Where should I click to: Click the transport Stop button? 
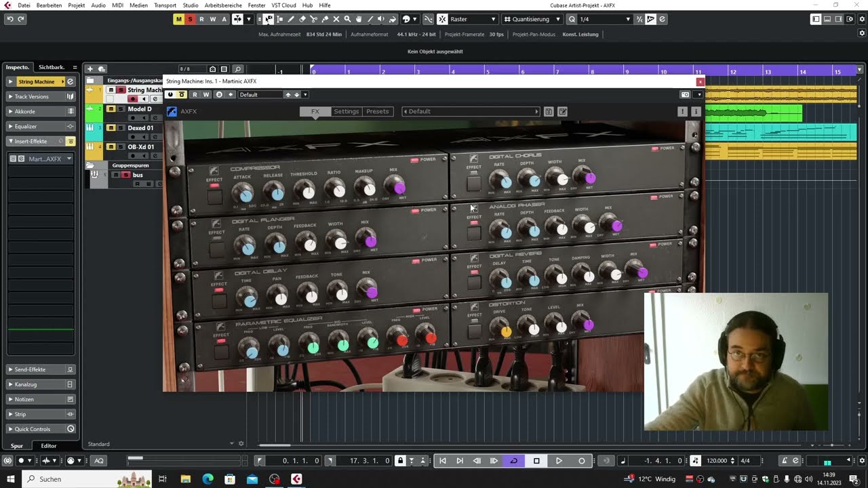[x=536, y=461]
